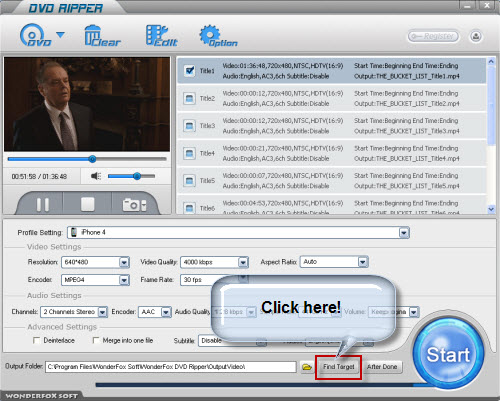Image resolution: width=500 pixels, height=401 pixels.
Task: Click the user account icon
Action: pos(476,36)
